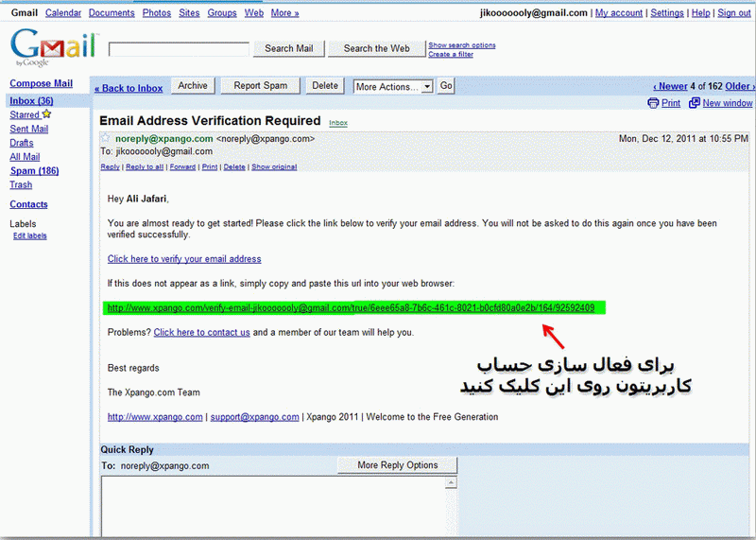Click the Forward link
Image resolution: width=756 pixels, height=540 pixels.
click(182, 167)
